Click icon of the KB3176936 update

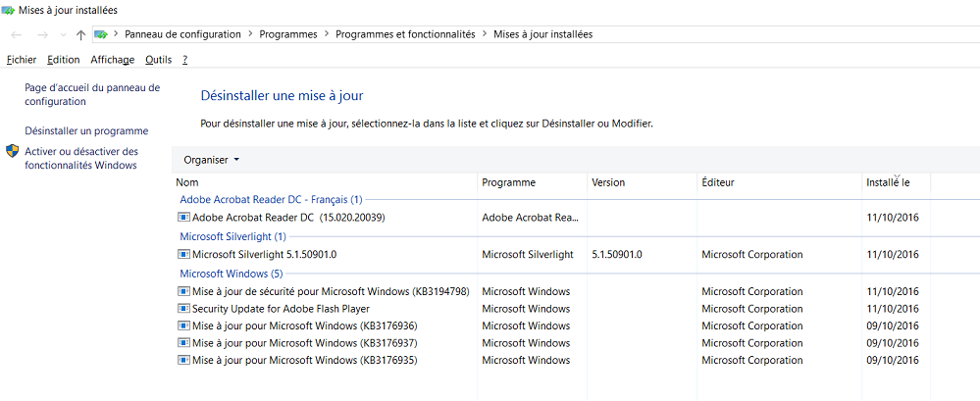click(183, 326)
